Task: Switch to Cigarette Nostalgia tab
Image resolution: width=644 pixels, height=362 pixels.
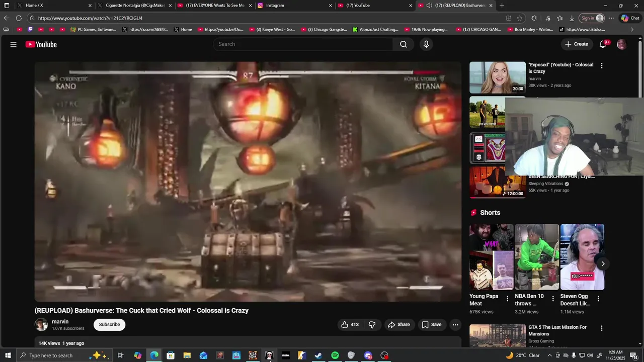Action: pos(135,6)
